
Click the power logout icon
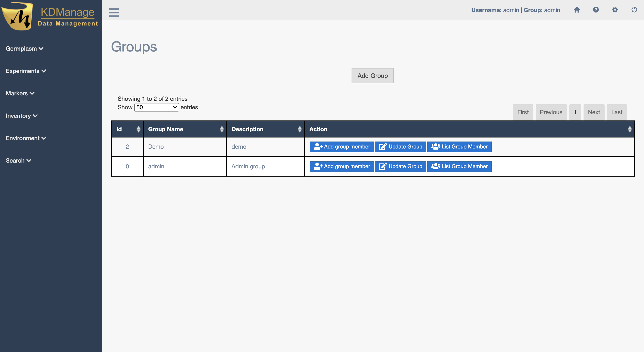click(x=634, y=10)
